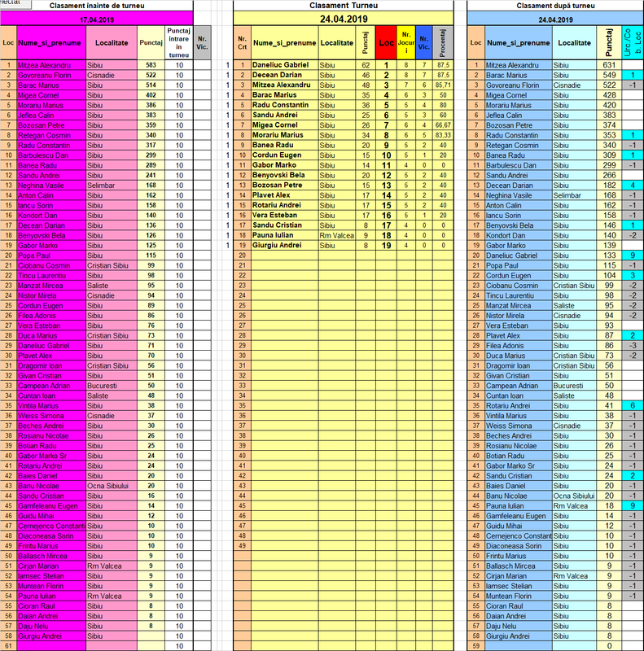Click row number 49 in tournament Nr. Crt column

click(243, 546)
